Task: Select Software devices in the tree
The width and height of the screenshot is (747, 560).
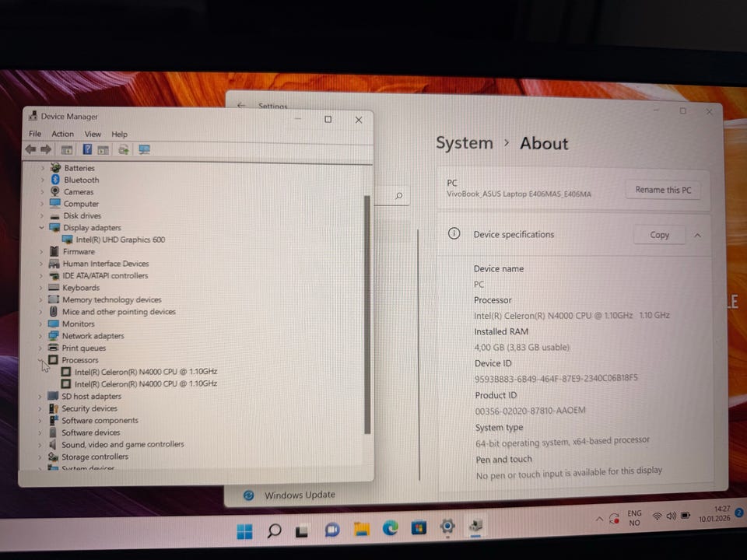Action: (91, 432)
